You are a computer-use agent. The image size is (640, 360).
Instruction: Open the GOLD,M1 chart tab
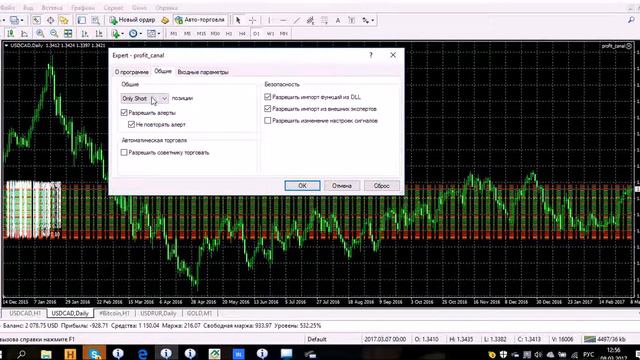pos(200,313)
